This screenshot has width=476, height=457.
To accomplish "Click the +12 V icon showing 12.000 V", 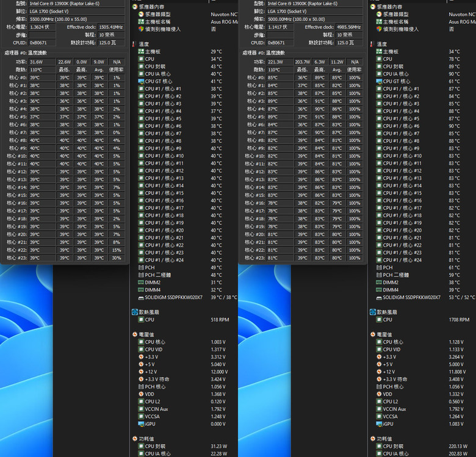I will pyautogui.click(x=141, y=372).
